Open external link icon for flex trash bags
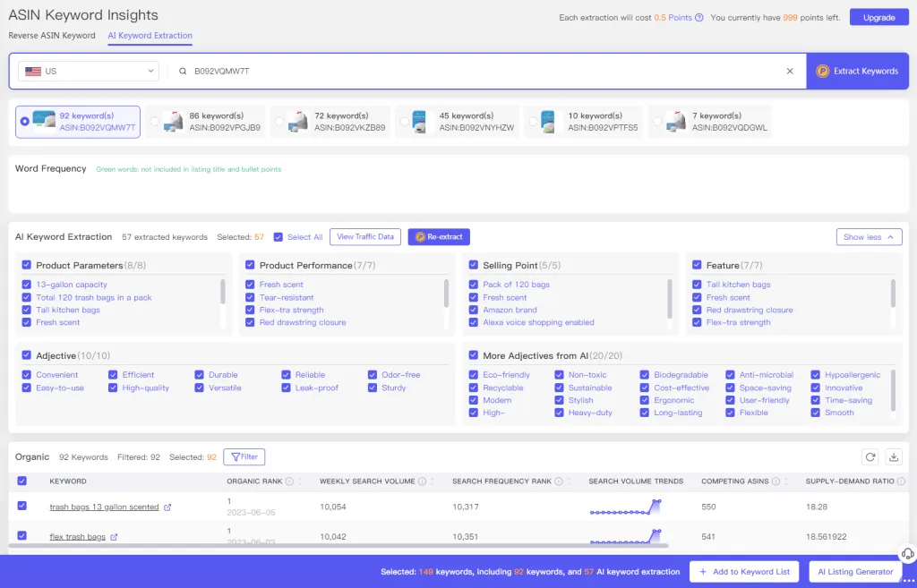917x588 pixels. point(114,537)
